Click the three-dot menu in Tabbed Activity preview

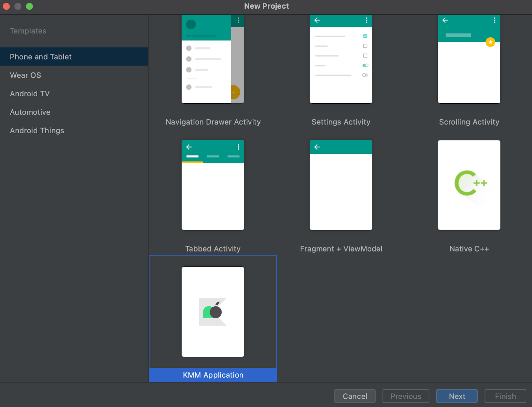pos(238,147)
